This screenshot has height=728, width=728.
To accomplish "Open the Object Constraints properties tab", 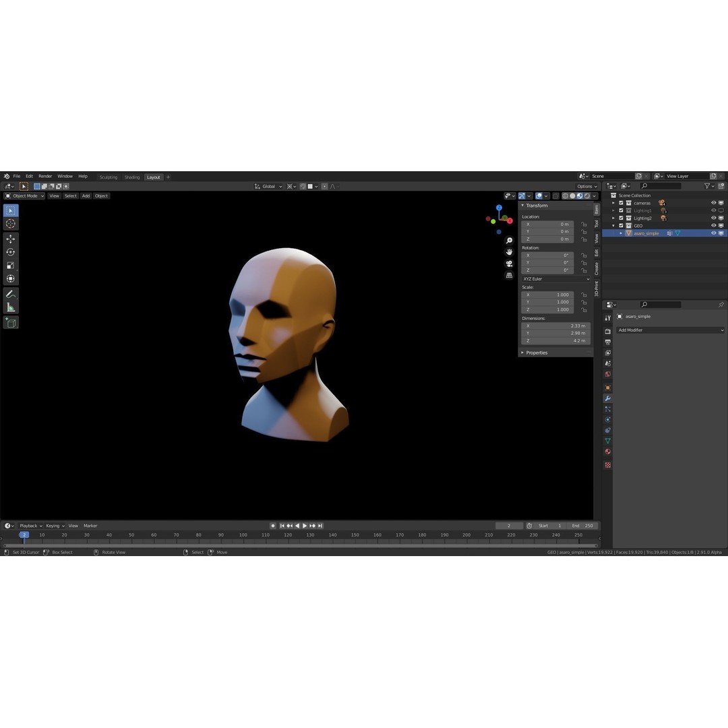I will [x=608, y=430].
